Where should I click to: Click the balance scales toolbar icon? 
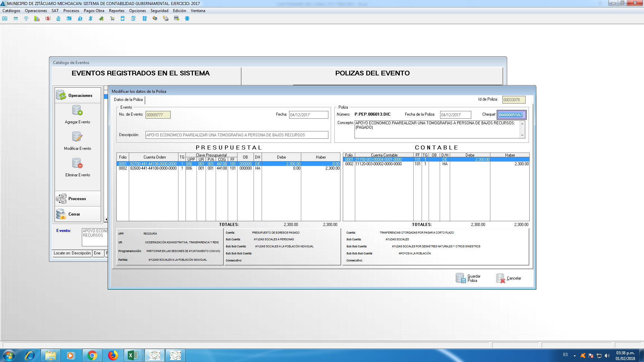[26, 18]
